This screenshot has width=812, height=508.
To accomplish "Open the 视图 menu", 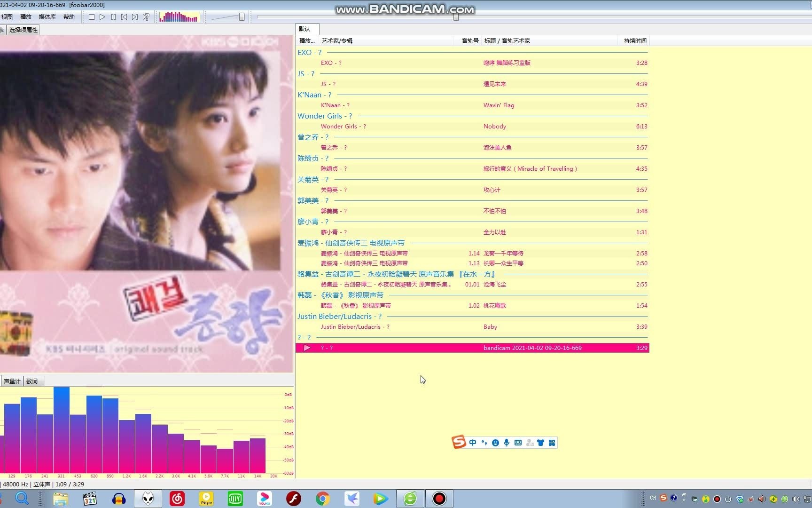I will pos(7,17).
